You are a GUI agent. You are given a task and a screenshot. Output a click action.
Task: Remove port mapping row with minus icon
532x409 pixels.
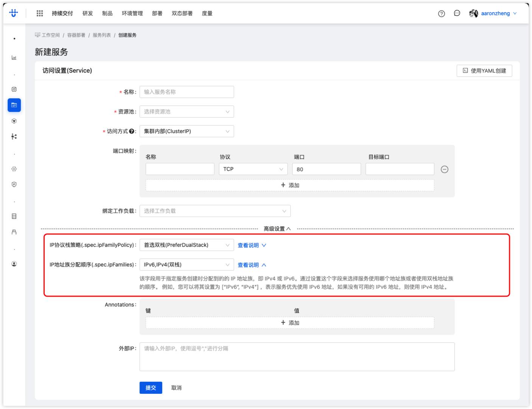(x=444, y=169)
